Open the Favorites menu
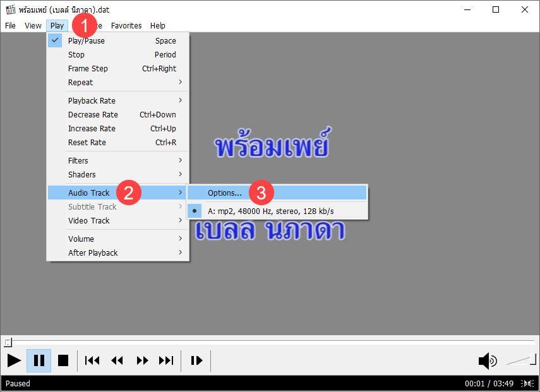The width and height of the screenshot is (540, 392). pyautogui.click(x=126, y=26)
